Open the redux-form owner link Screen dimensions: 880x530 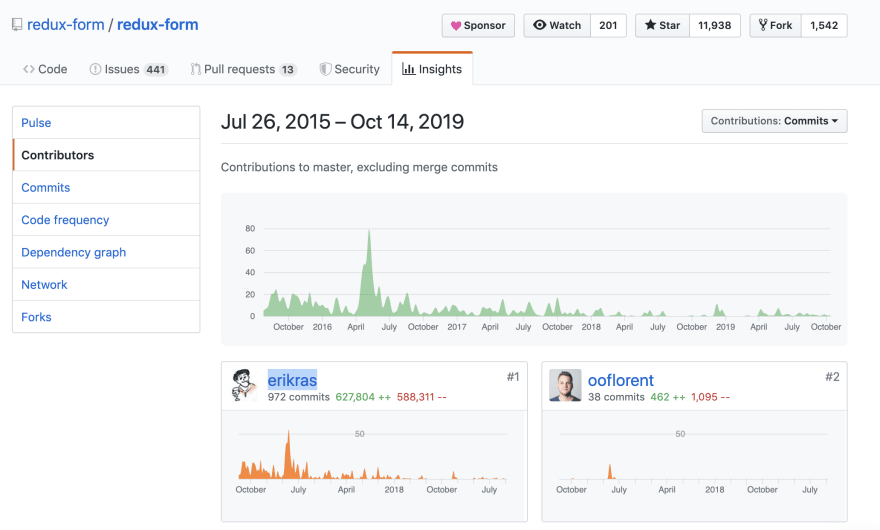66,25
